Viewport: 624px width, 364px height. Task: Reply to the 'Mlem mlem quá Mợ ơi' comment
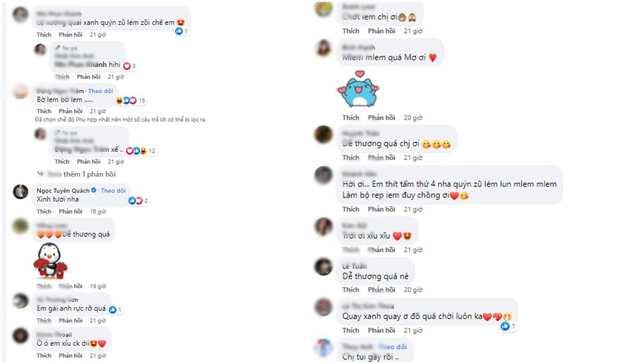(x=382, y=118)
